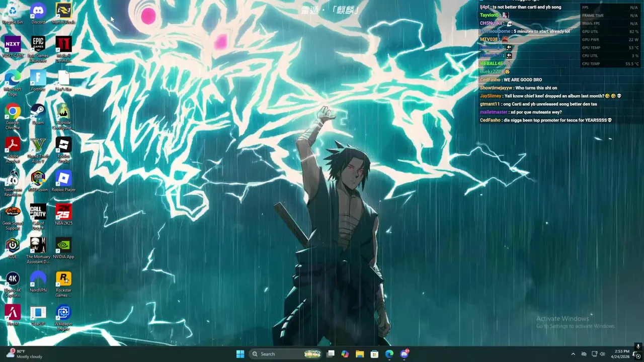Select the HidHide Configuration shortcut
The height and width of the screenshot is (362, 644).
tap(63, 117)
